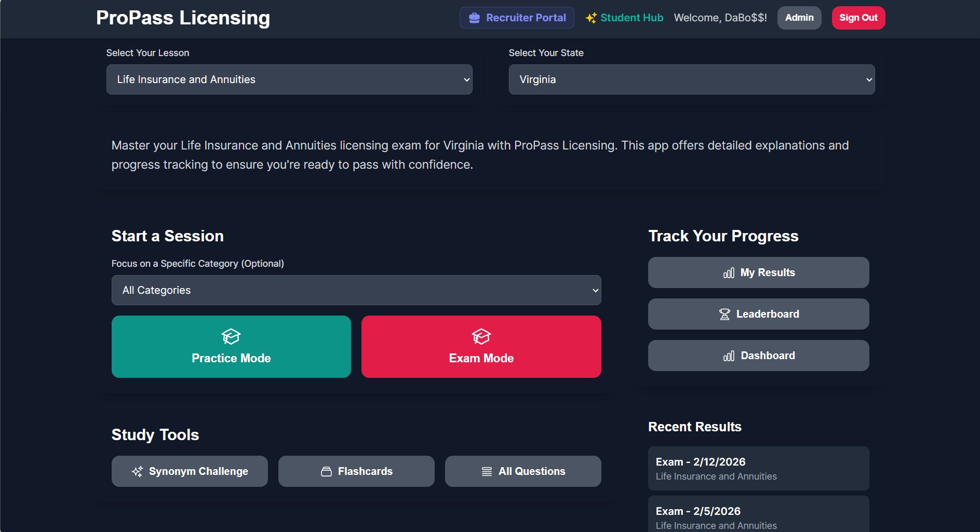Click the graduation cap icon in Practice Mode
This screenshot has height=532, width=980.
[x=231, y=336]
